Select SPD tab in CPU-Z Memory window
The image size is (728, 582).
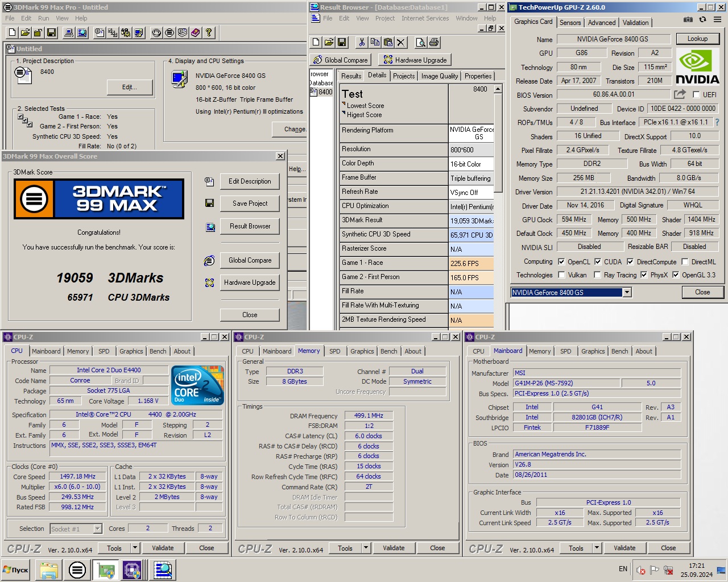[x=335, y=351]
